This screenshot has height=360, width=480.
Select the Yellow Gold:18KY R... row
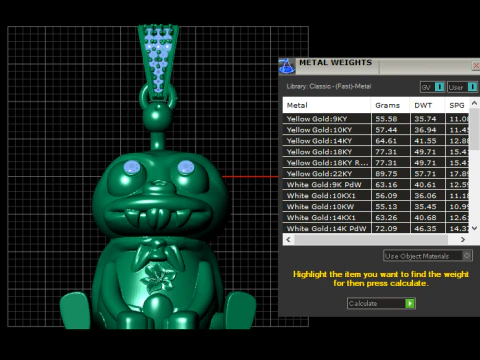click(x=376, y=163)
